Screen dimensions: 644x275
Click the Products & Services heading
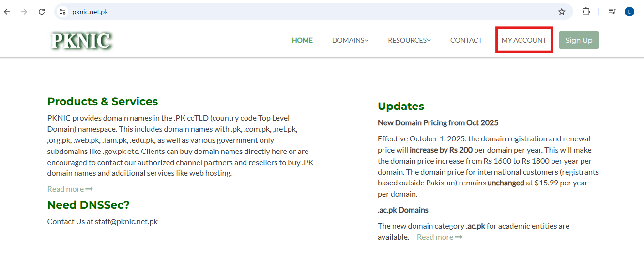(103, 101)
